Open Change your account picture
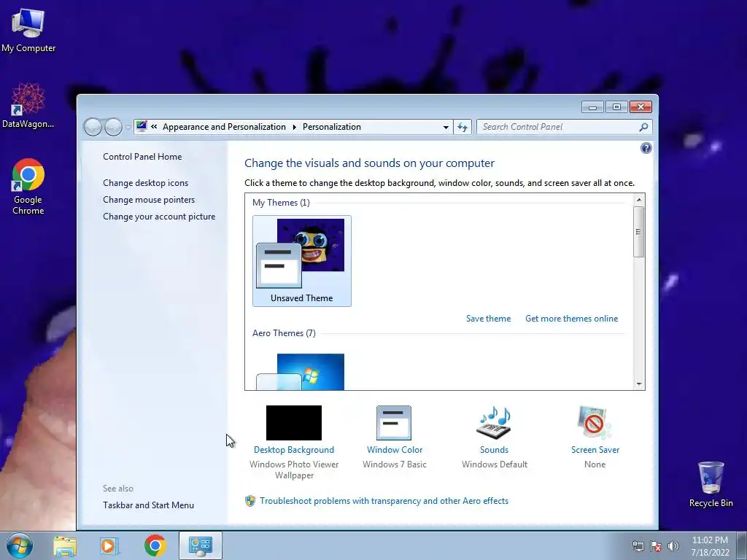 click(x=158, y=216)
